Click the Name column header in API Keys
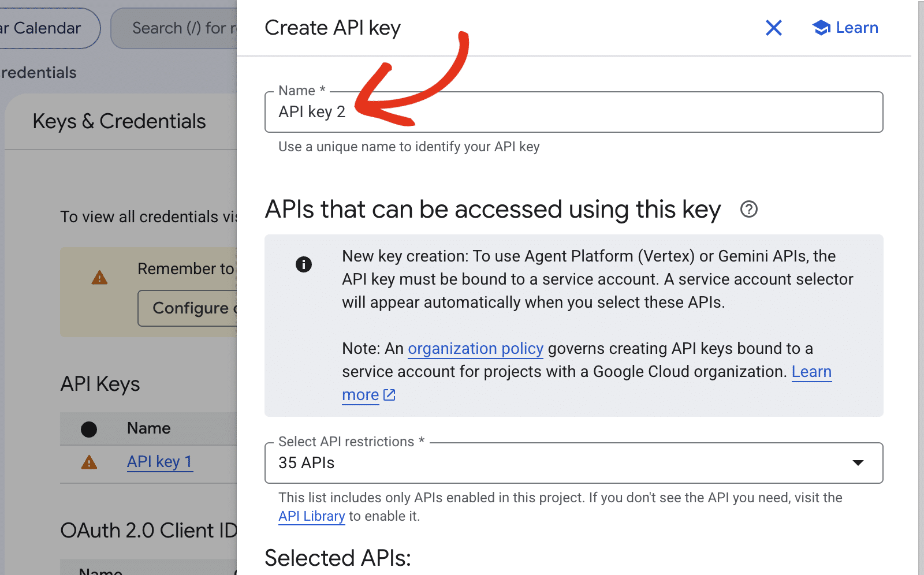924x575 pixels. pos(148,428)
